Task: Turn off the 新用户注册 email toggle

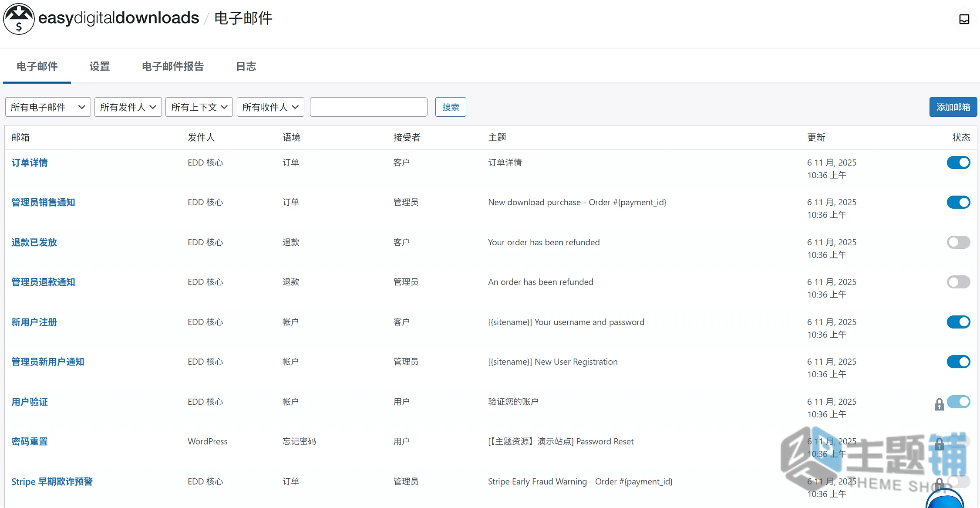Action: [958, 322]
